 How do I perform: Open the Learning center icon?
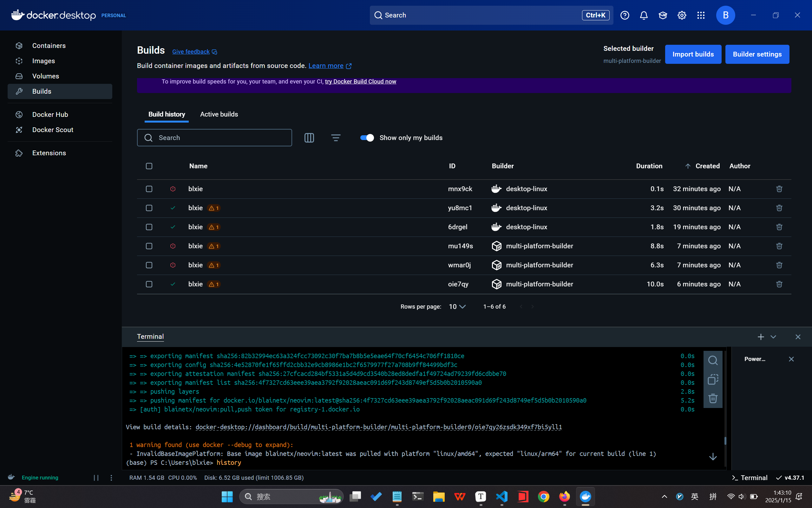[663, 15]
